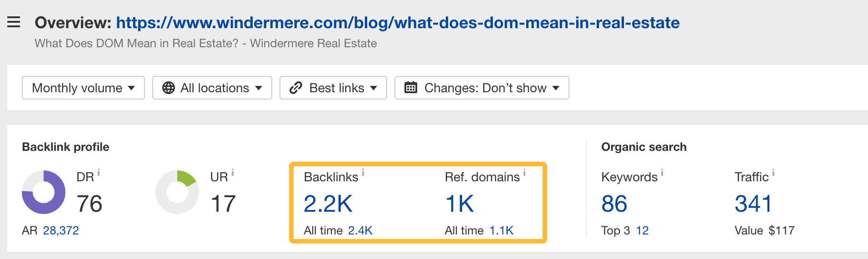Click the AR rank 28,372 link
Image resolution: width=868 pixels, height=259 pixels.
tap(61, 230)
